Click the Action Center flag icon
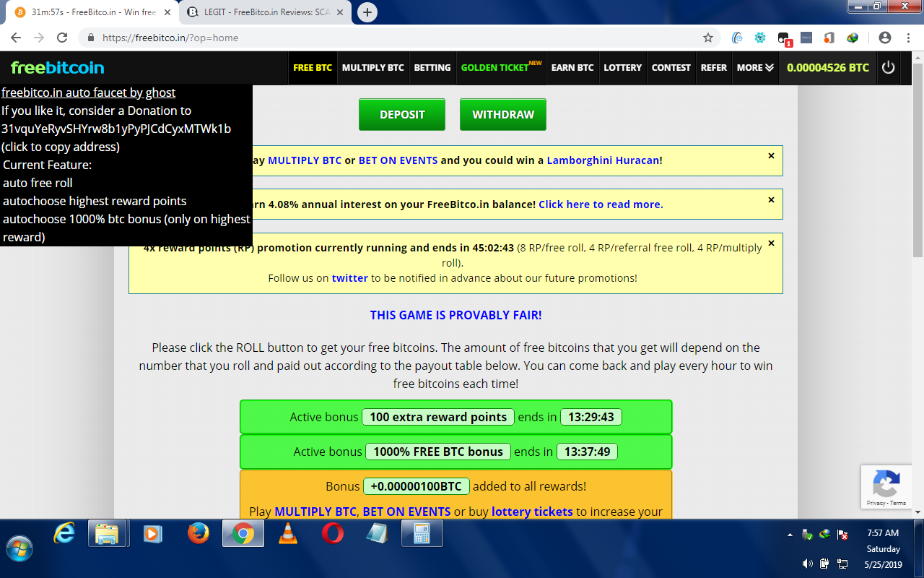The image size is (924, 578). [842, 535]
